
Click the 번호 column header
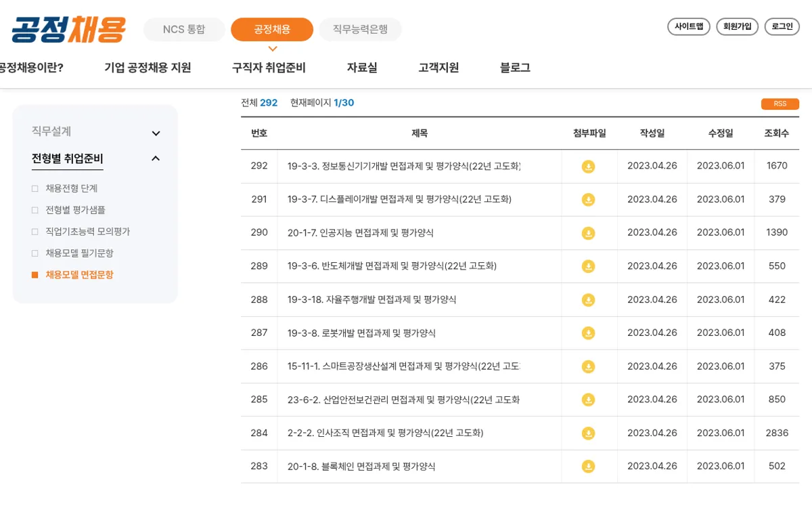259,133
